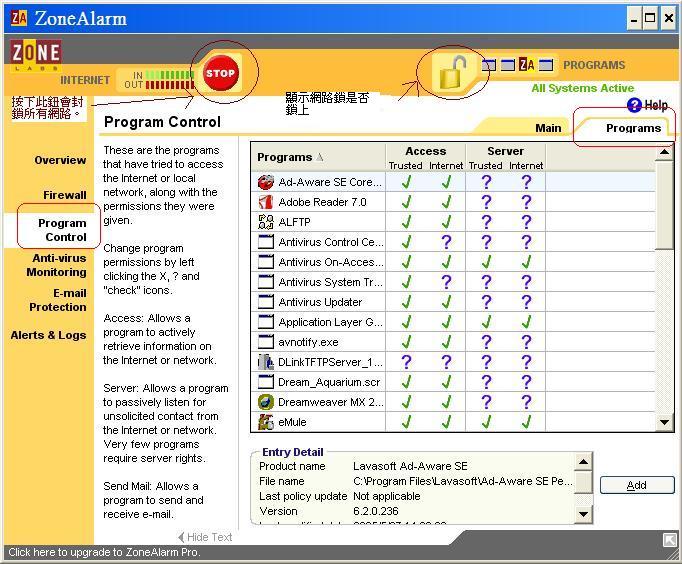Click the Antivirus Control Center window icon

coord(266,242)
